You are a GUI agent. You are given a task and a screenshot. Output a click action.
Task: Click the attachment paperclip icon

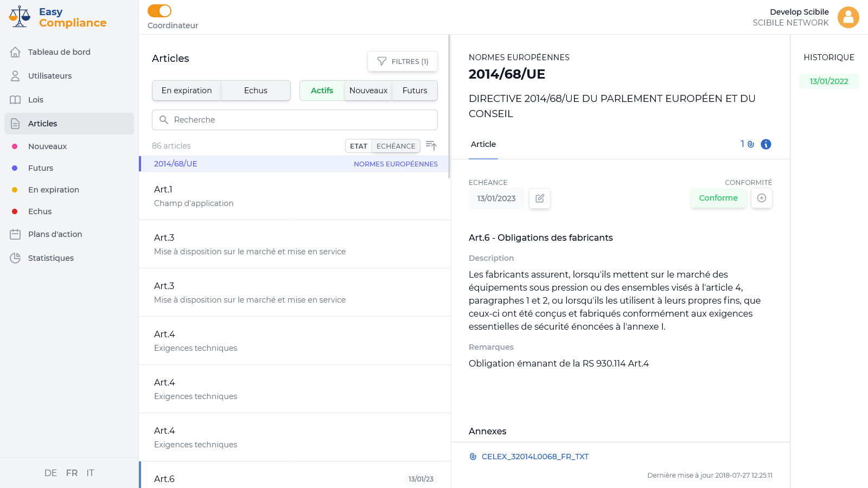[x=750, y=144]
